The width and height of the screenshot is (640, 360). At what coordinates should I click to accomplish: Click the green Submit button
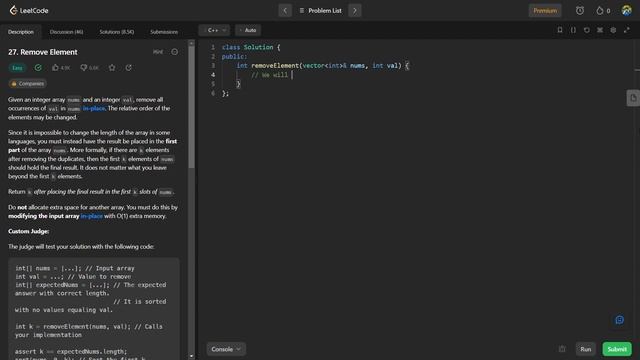click(x=617, y=349)
